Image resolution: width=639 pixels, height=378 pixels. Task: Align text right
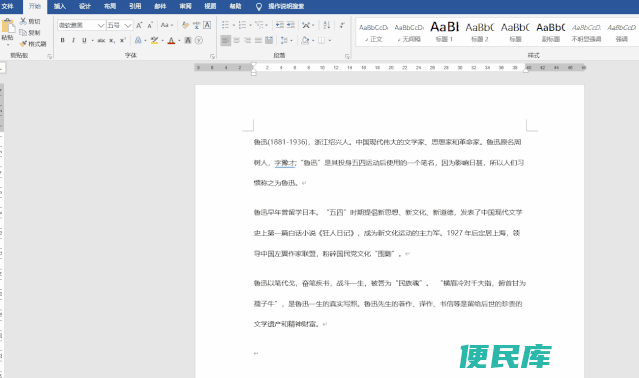click(247, 40)
